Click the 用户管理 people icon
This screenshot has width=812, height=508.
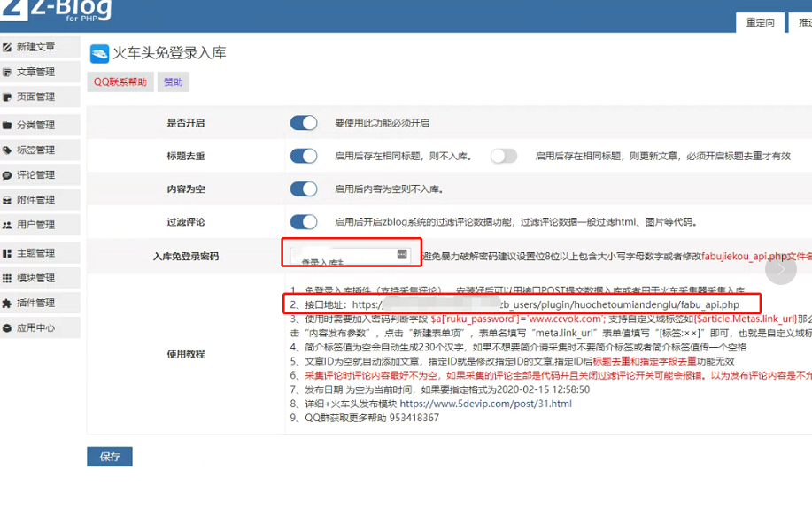click(7, 225)
